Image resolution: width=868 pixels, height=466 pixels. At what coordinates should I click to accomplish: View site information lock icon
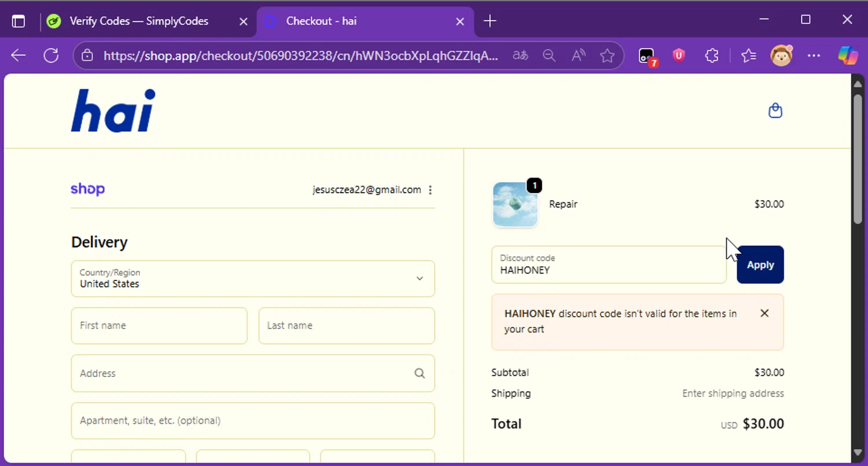[87, 56]
